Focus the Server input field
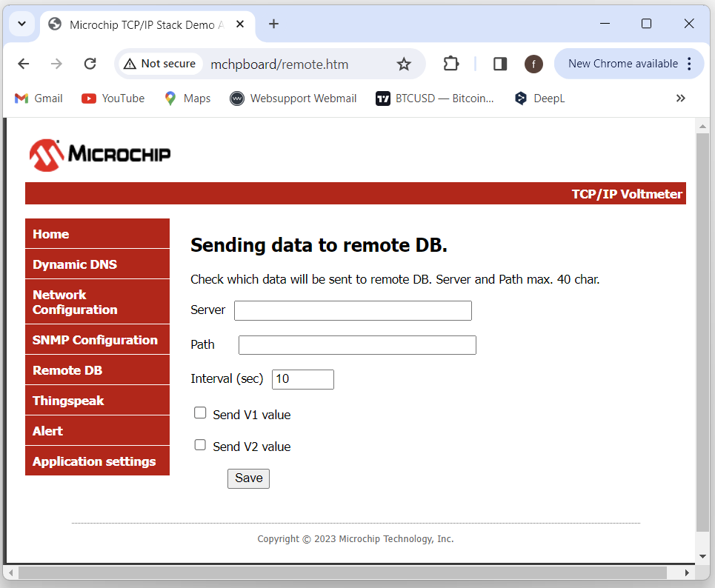Viewport: 715px width, 588px height. (x=353, y=310)
